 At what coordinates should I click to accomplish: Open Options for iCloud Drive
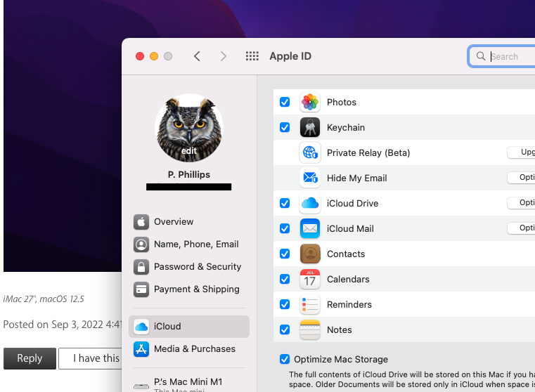pos(522,202)
